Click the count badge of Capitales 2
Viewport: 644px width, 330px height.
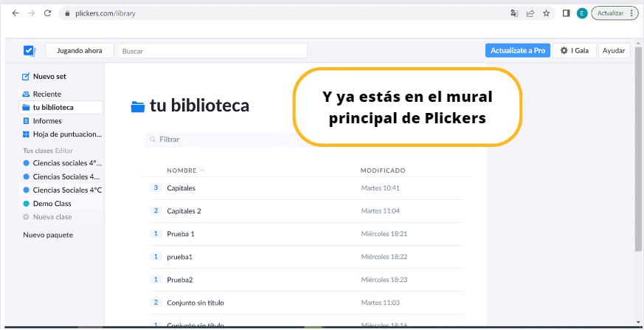156,211
